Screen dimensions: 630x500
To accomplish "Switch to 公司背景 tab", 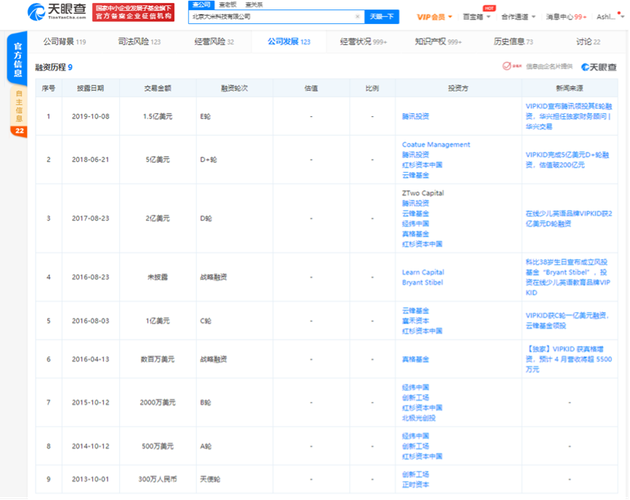I will click(63, 42).
